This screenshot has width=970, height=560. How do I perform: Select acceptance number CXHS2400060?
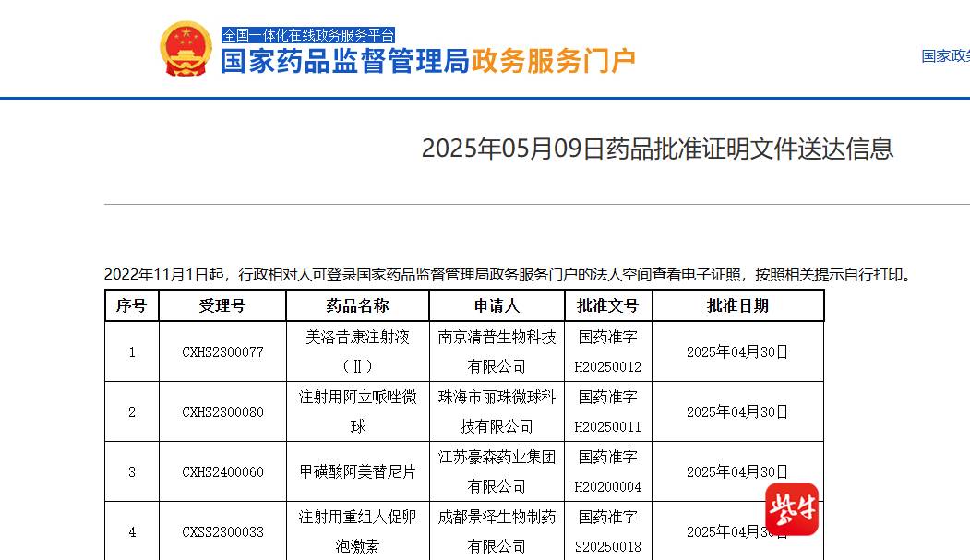[x=222, y=472]
